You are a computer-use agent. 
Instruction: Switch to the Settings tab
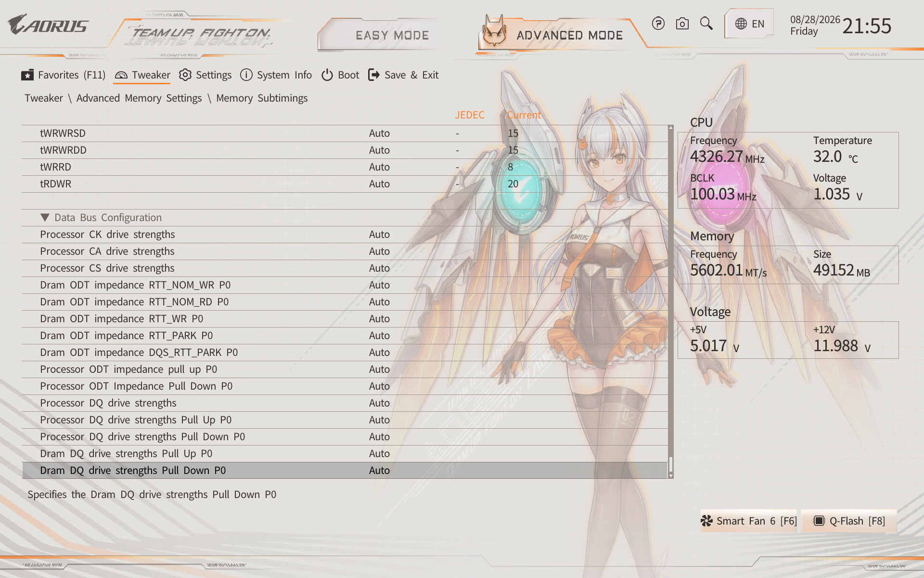(x=205, y=75)
